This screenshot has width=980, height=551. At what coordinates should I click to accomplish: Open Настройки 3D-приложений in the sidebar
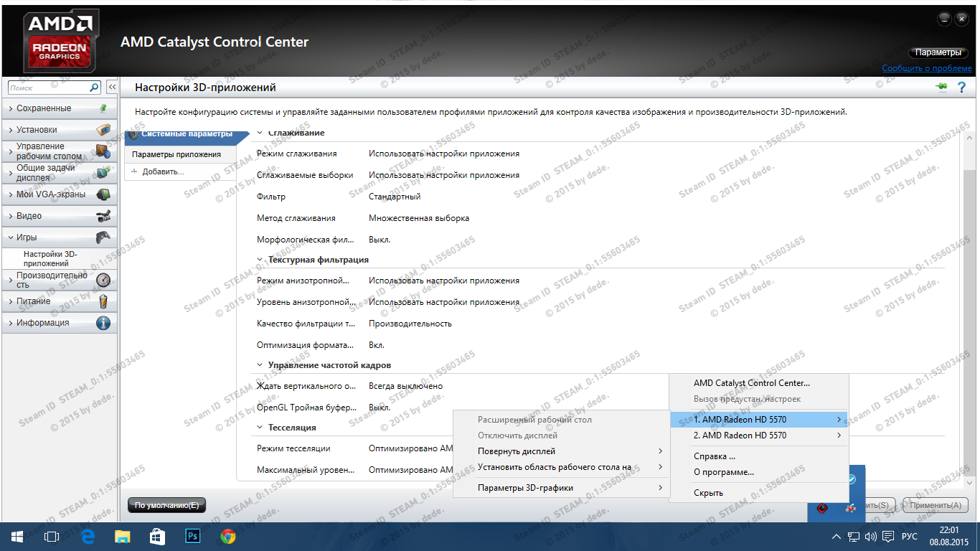click(x=50, y=259)
